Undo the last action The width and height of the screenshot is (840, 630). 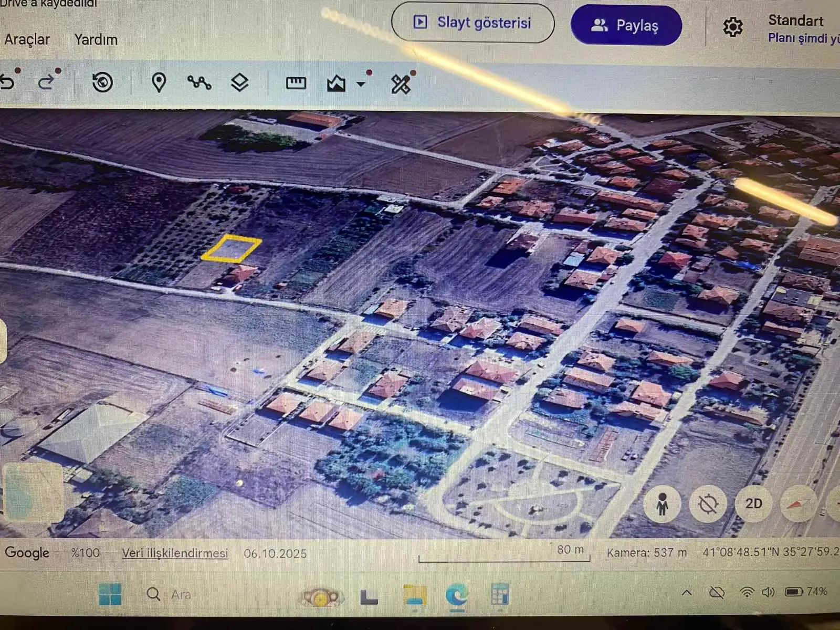point(7,82)
